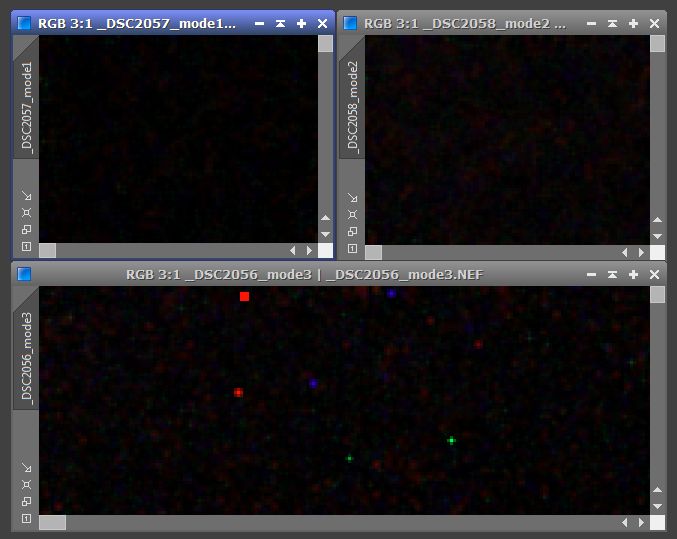This screenshot has height=539, width=677.
Task: Click the fit-view icon in the mode3 window sidebar
Action: pos(27,485)
